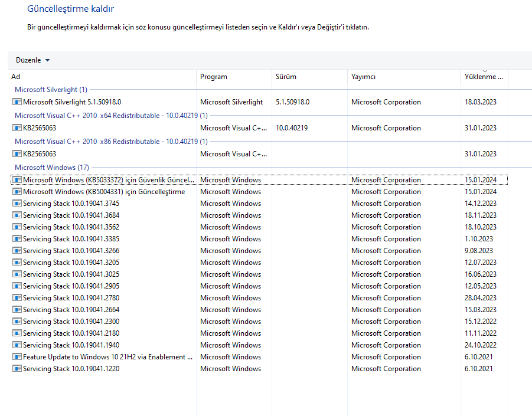Select Servicing Stack 10.0.19041.3745 name
The width and height of the screenshot is (532, 416).
[71, 204]
